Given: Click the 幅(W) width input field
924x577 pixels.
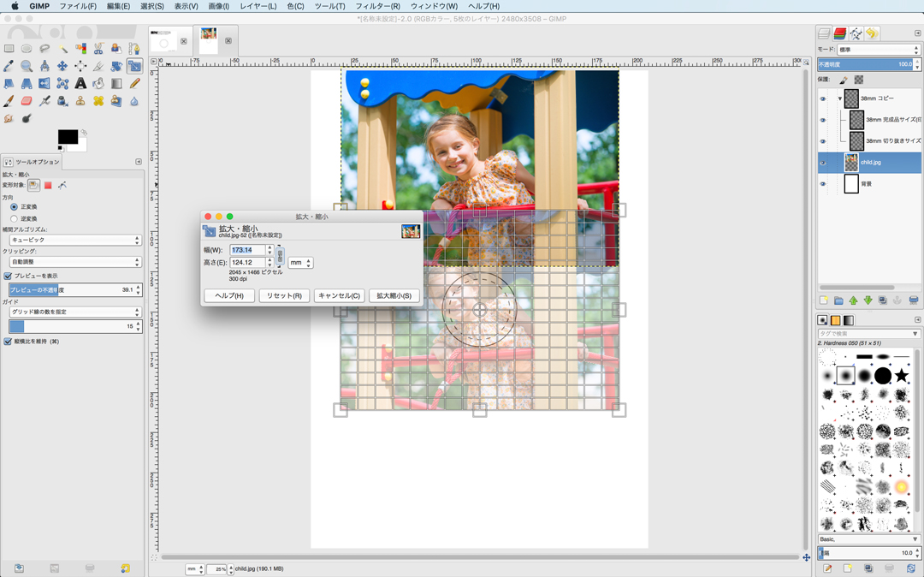Looking at the screenshot, I should [246, 250].
